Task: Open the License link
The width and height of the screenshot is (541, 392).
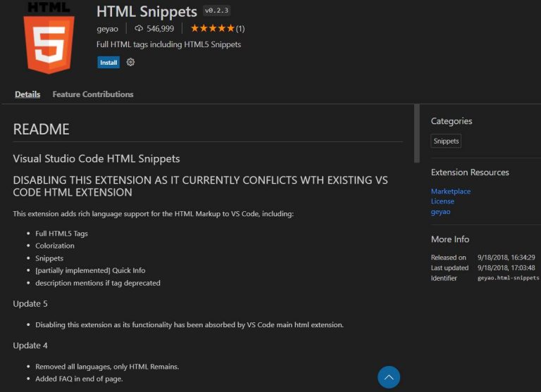Action: coord(442,201)
